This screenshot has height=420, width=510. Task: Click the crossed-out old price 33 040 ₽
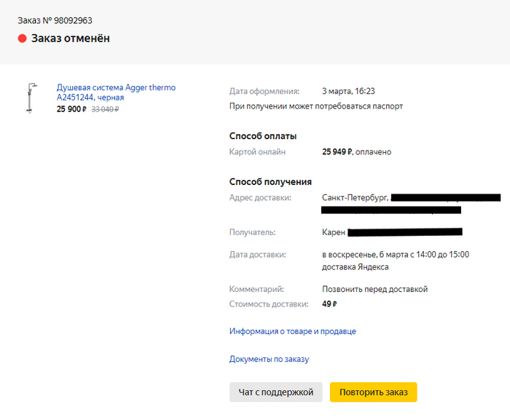click(104, 109)
